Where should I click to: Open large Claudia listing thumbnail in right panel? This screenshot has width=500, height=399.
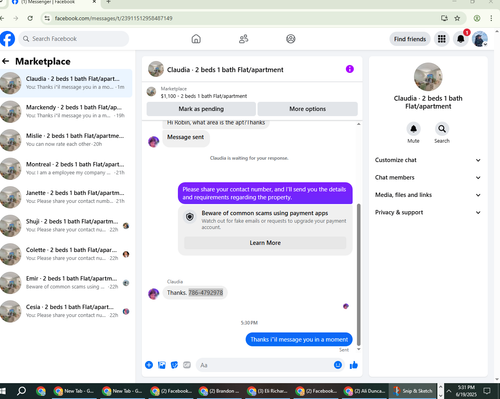pos(428,77)
